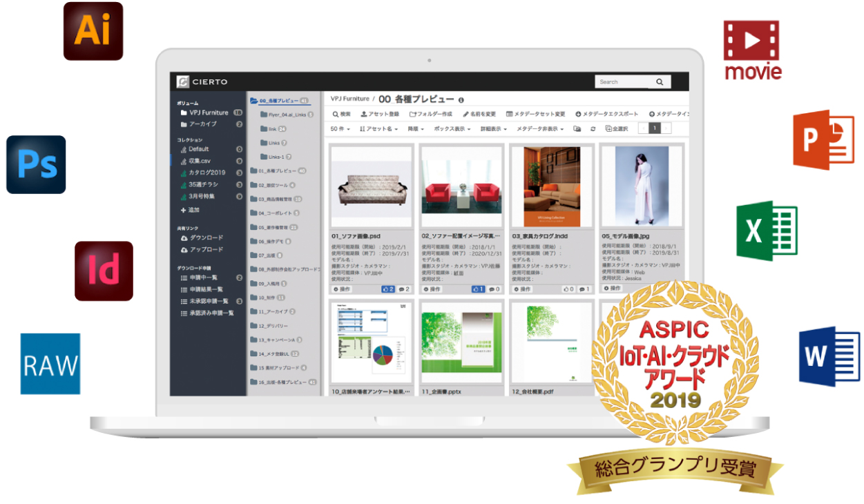
Task: Select VPJ Furniture volume in sidebar
Action: (x=208, y=113)
